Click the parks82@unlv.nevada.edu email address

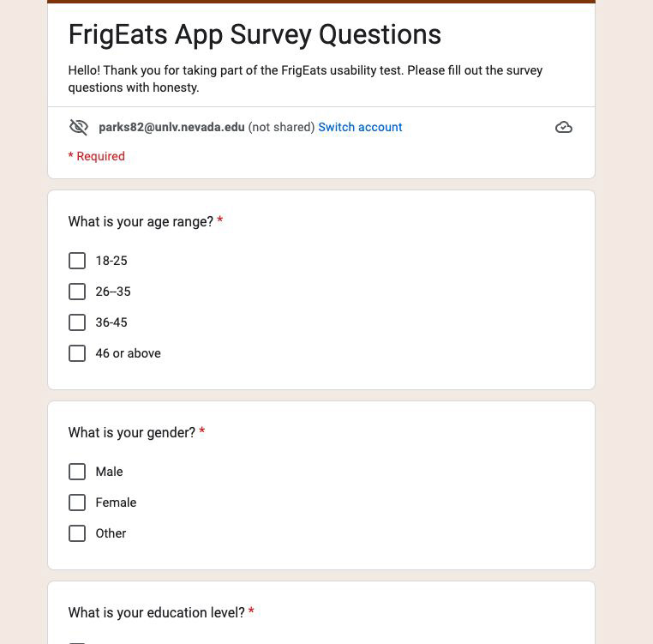171,127
